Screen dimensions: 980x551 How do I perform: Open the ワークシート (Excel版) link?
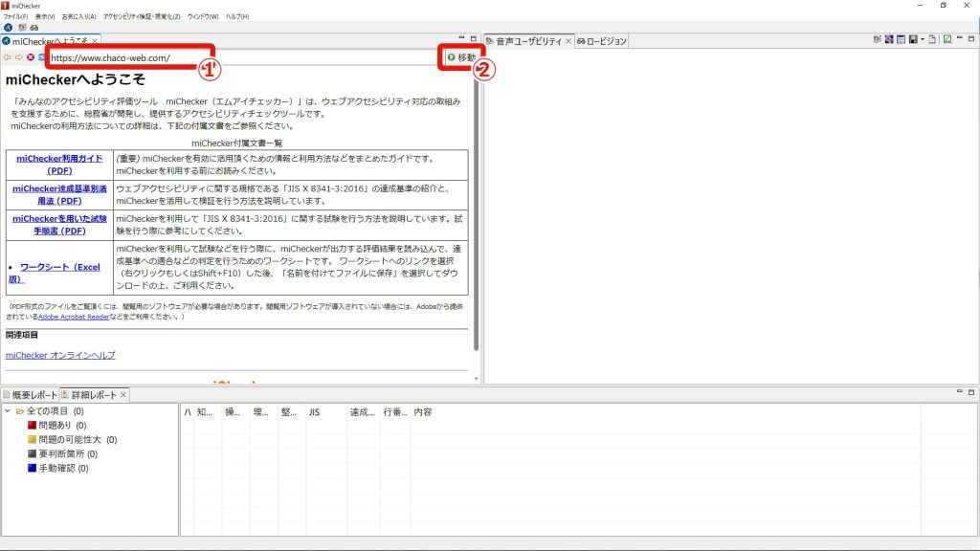click(55, 273)
